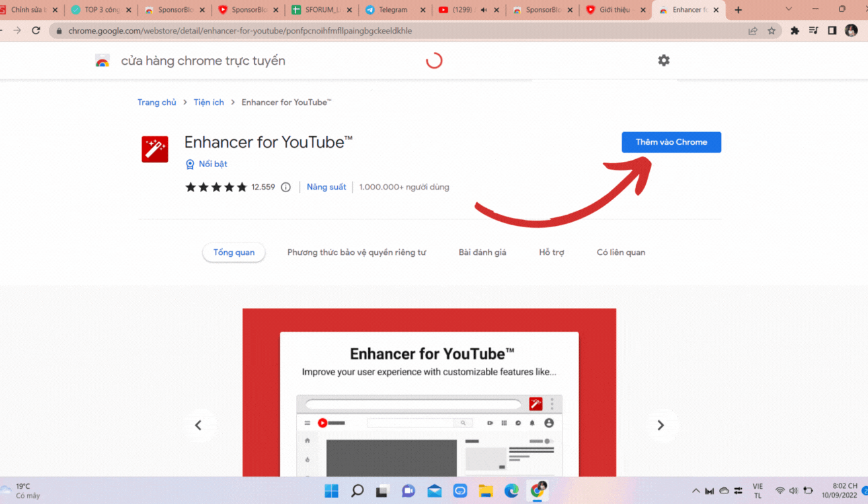Switch to Bài đánh giá tab
The width and height of the screenshot is (868, 504).
pos(483,252)
